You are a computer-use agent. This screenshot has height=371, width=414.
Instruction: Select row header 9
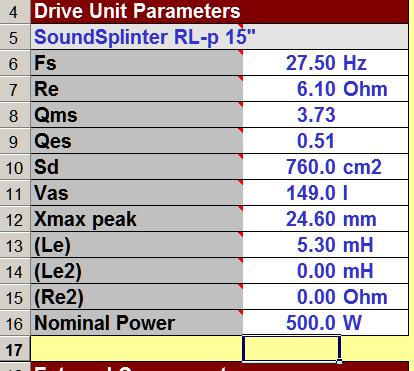15,141
